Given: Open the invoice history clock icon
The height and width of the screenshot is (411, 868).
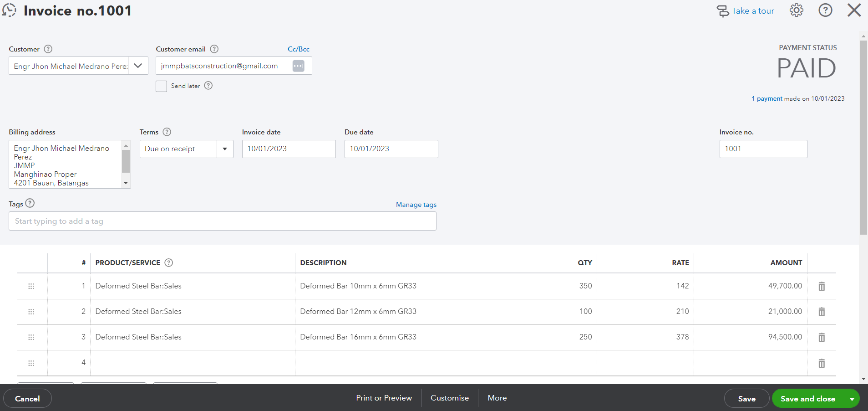Looking at the screenshot, I should (9, 10).
